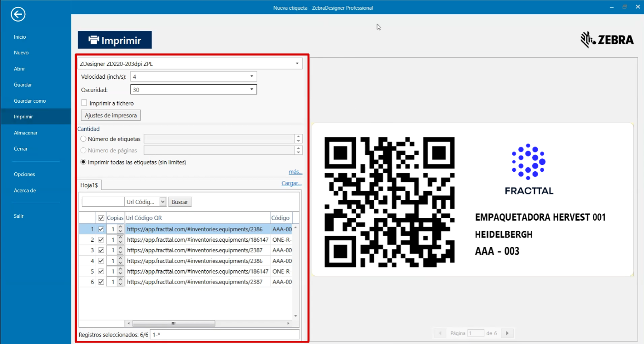Open the Oscuridad darkness dropdown
644x344 pixels.
click(251, 90)
